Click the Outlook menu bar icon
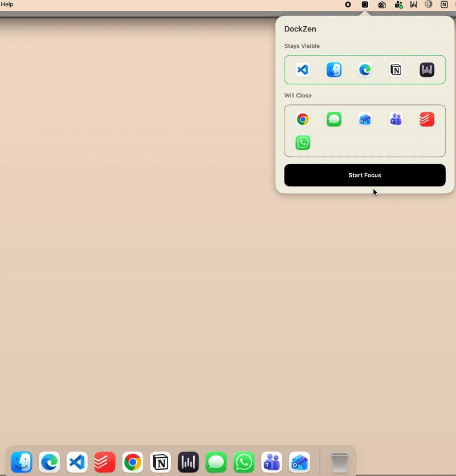456x476 pixels. click(x=382, y=5)
